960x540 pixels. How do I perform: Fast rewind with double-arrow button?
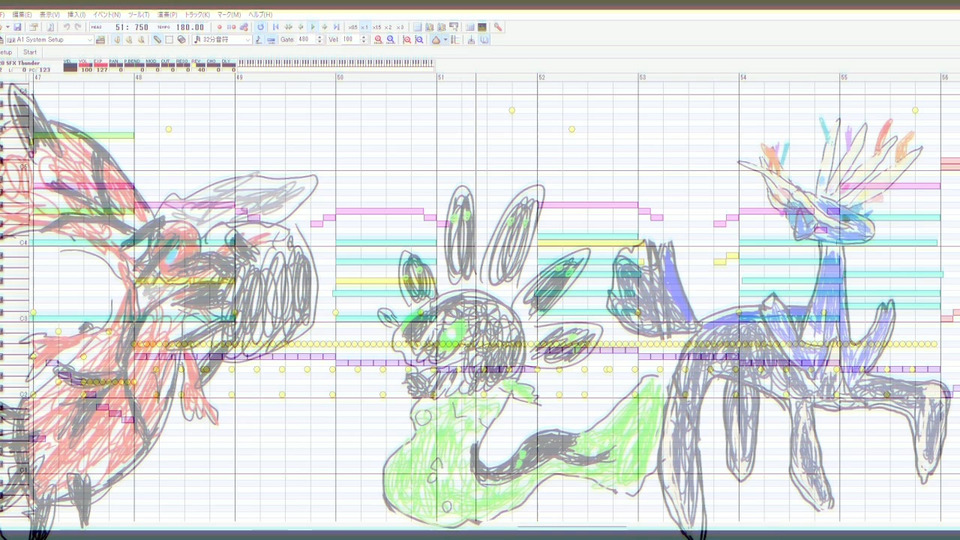click(x=288, y=27)
